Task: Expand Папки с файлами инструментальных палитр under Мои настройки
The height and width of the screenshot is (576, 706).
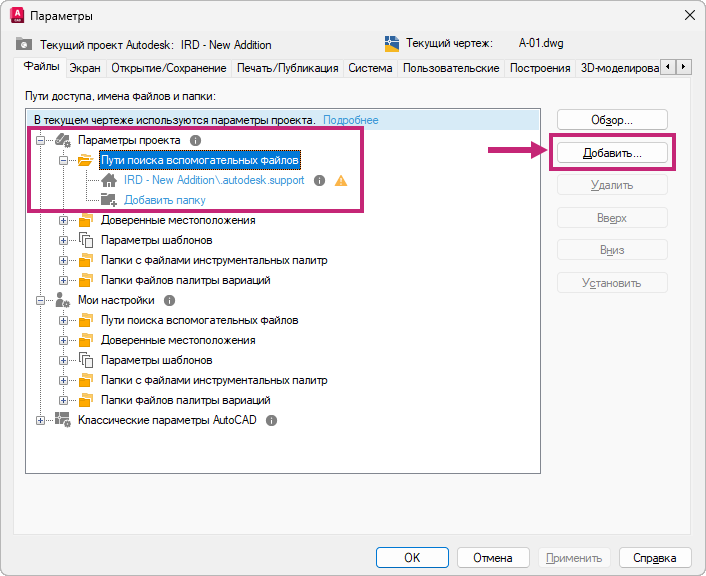Action: click(63, 380)
